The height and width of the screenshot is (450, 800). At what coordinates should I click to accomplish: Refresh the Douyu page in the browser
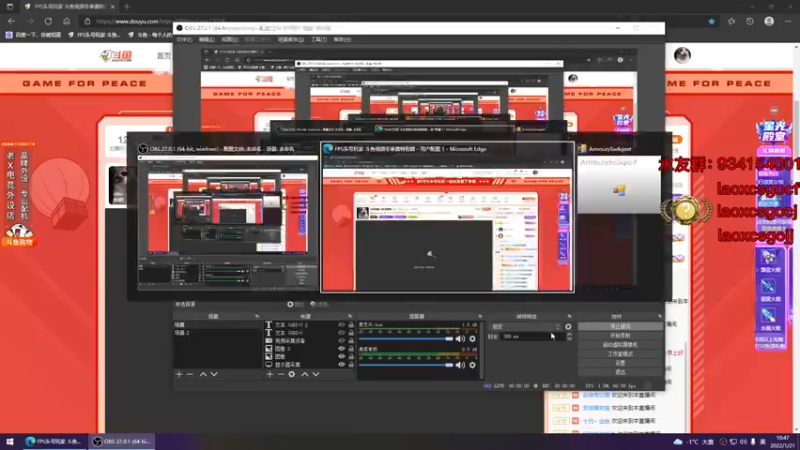pyautogui.click(x=48, y=21)
